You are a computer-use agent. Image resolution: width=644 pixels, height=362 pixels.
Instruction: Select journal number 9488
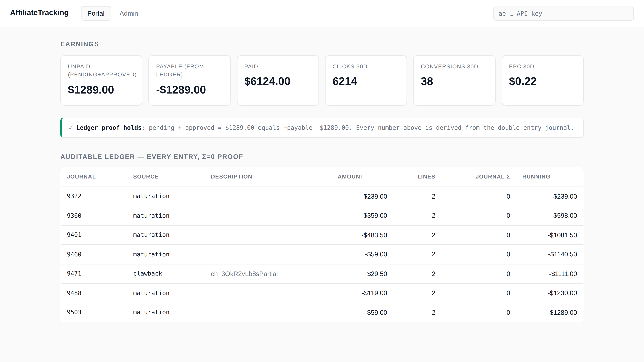74,293
